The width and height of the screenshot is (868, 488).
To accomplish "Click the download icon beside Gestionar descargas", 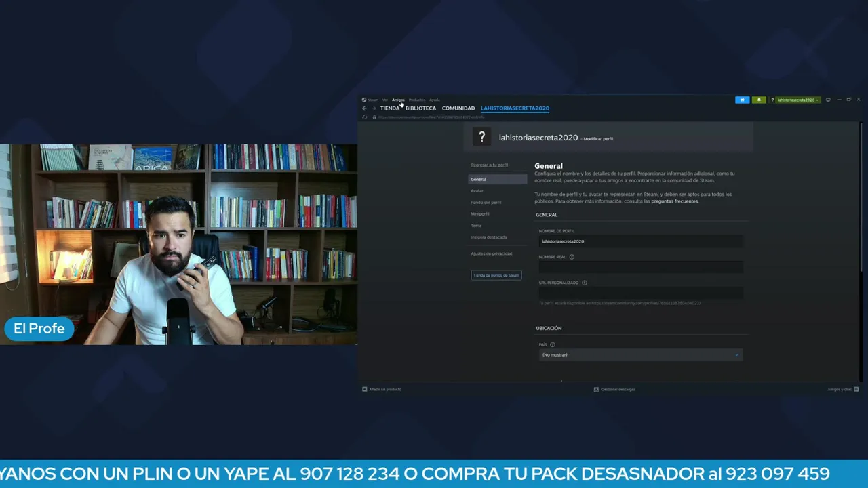I will coord(596,389).
